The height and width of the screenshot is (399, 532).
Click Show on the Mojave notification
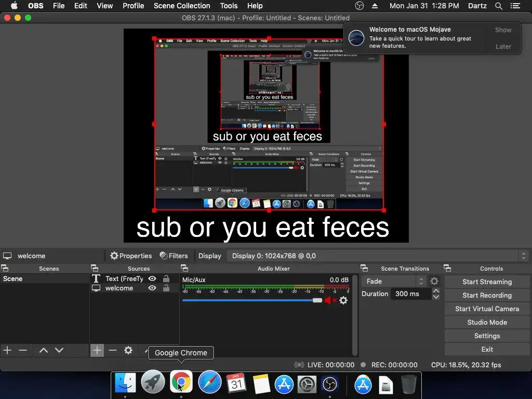[x=503, y=30]
